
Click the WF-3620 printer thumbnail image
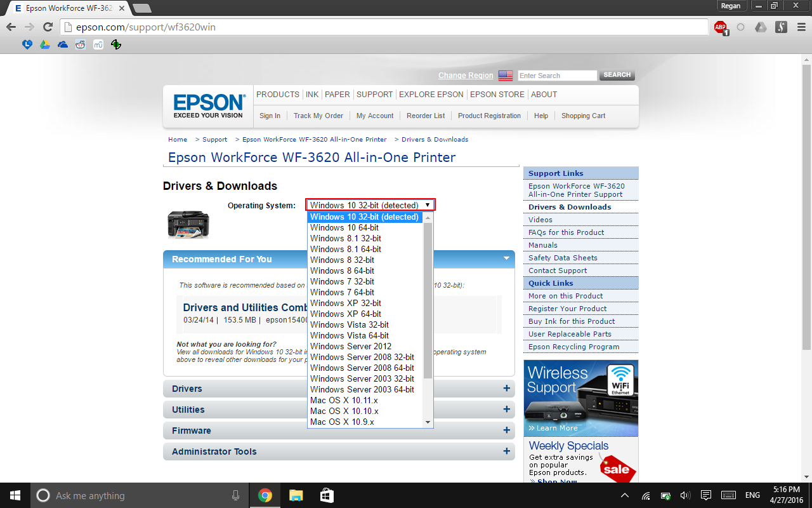click(188, 225)
